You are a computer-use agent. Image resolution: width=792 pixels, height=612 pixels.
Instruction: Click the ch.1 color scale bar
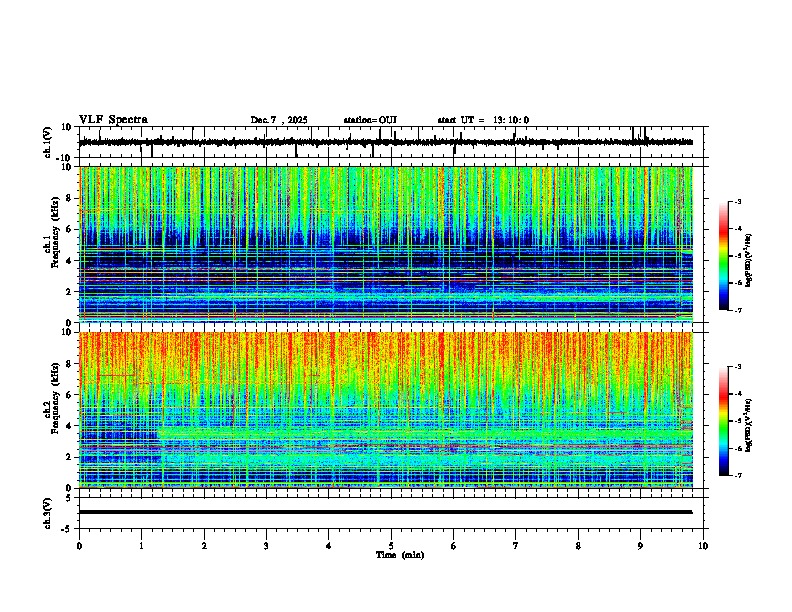[x=723, y=256]
